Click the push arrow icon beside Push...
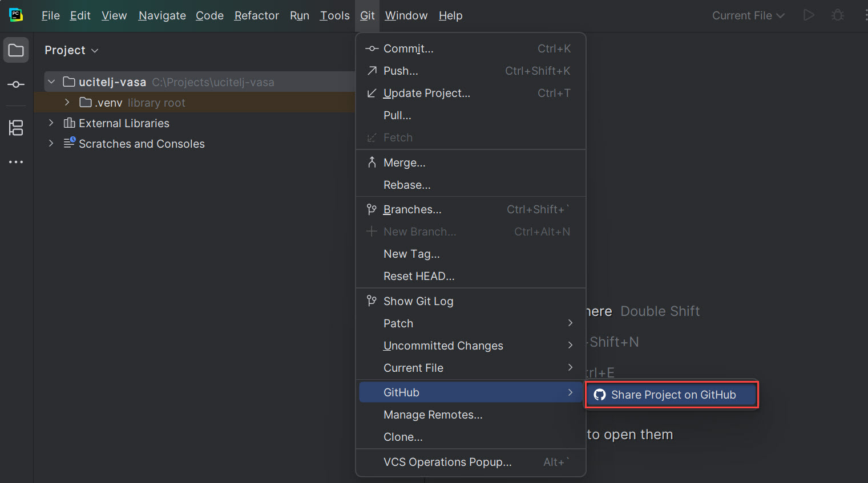 (x=371, y=70)
